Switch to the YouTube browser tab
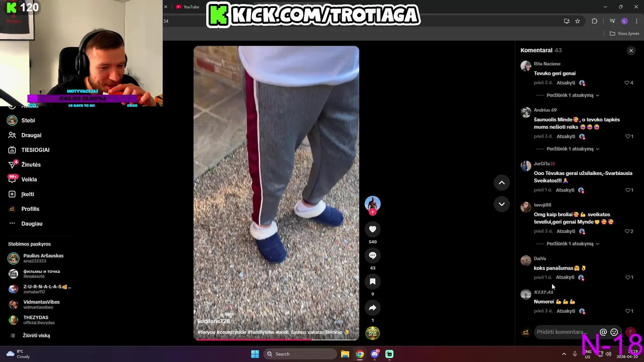 pos(191,7)
